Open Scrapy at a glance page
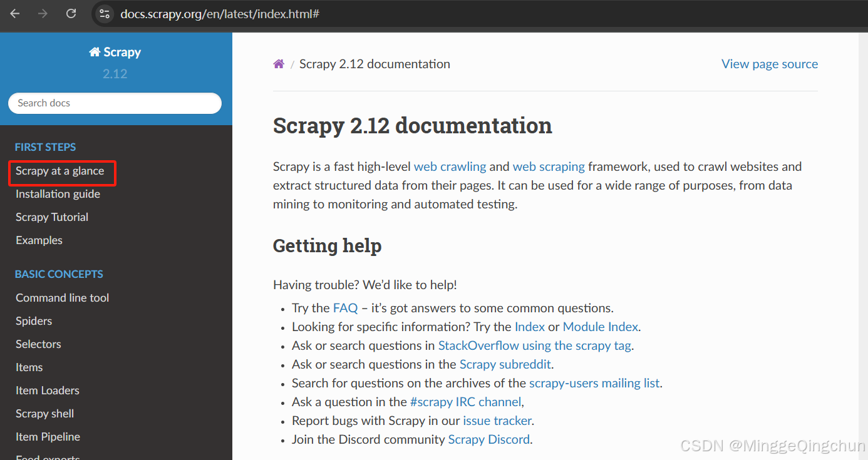The height and width of the screenshot is (460, 868). [60, 171]
